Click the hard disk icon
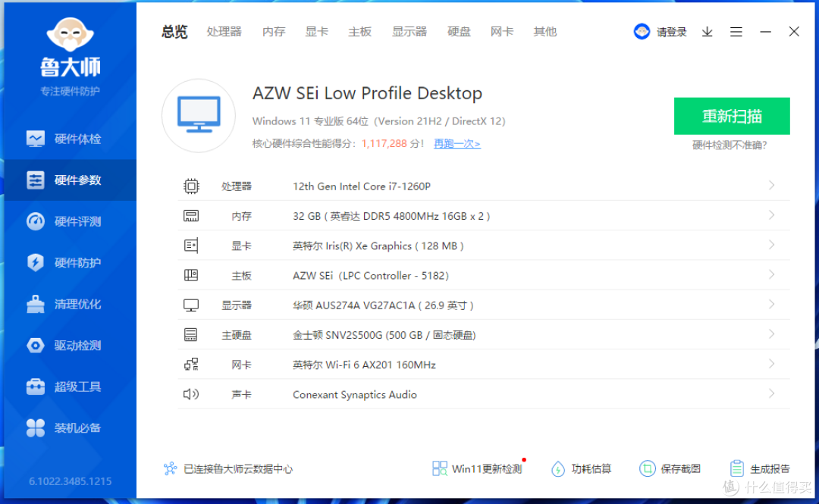This screenshot has width=819, height=504. [x=191, y=335]
